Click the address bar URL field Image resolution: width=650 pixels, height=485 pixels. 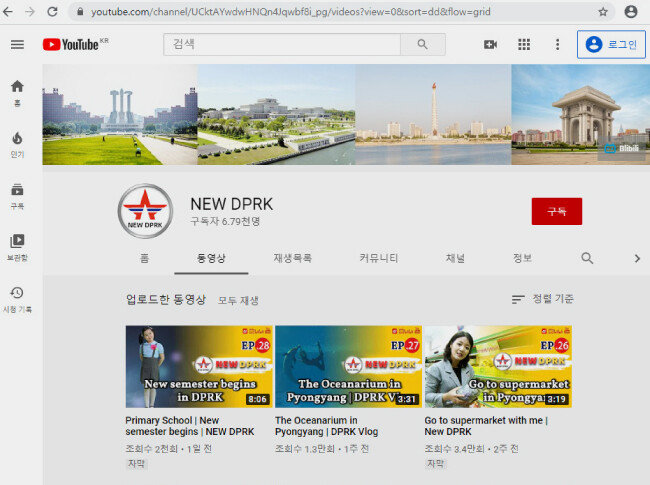tap(338, 12)
